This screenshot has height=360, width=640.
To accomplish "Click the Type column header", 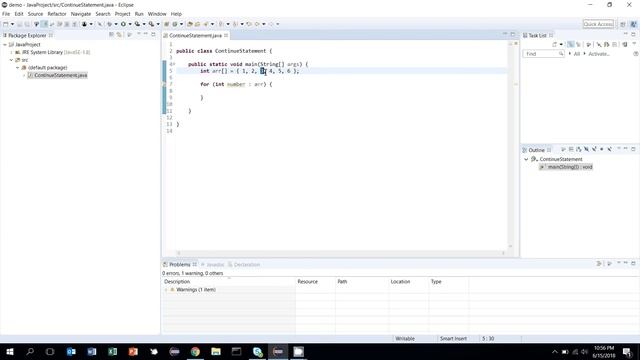I will pos(436,282).
